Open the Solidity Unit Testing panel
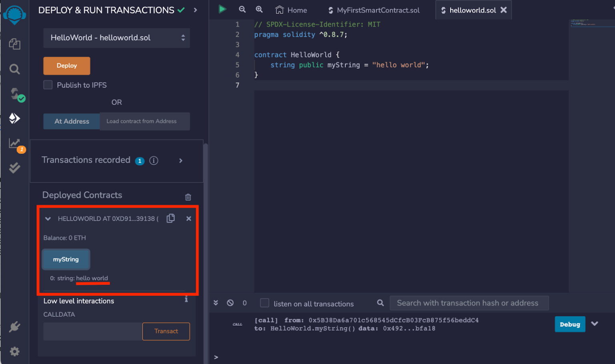 [x=15, y=168]
